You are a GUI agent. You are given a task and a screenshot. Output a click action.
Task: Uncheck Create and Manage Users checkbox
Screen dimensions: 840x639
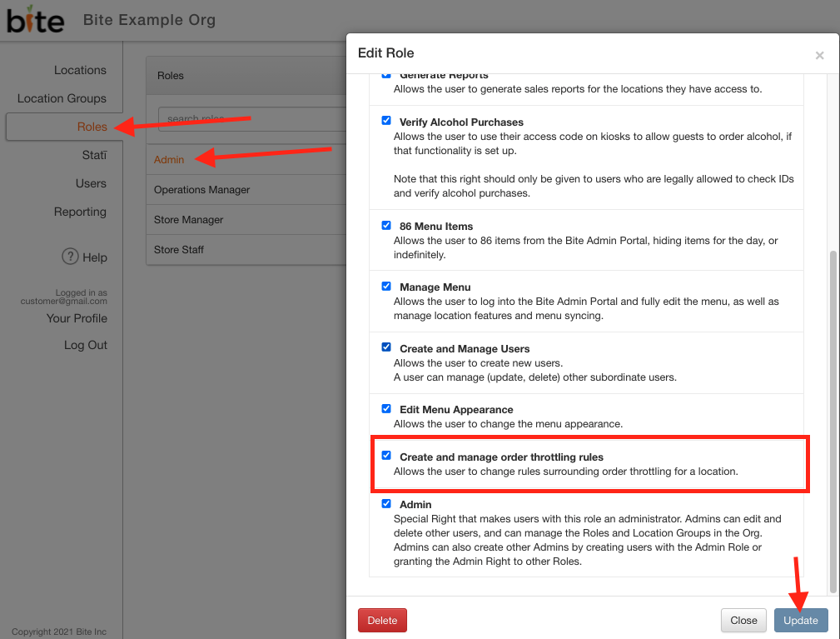point(386,347)
